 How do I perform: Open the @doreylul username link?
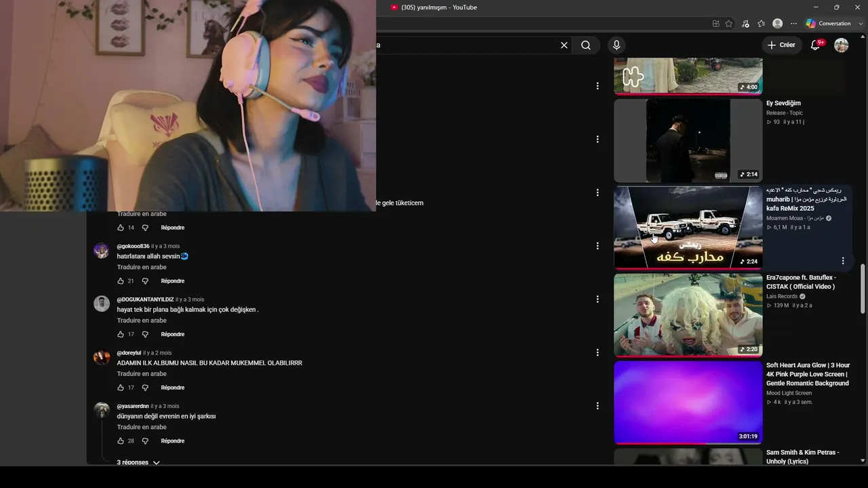tap(129, 353)
